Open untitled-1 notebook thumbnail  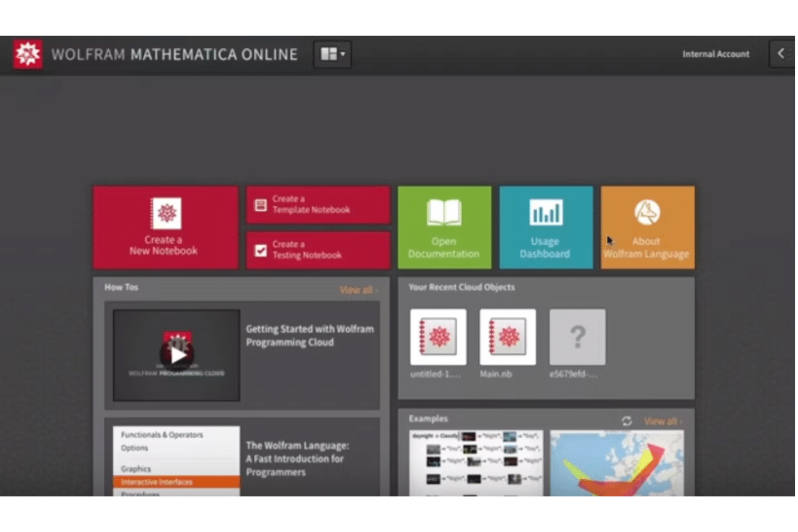click(438, 337)
